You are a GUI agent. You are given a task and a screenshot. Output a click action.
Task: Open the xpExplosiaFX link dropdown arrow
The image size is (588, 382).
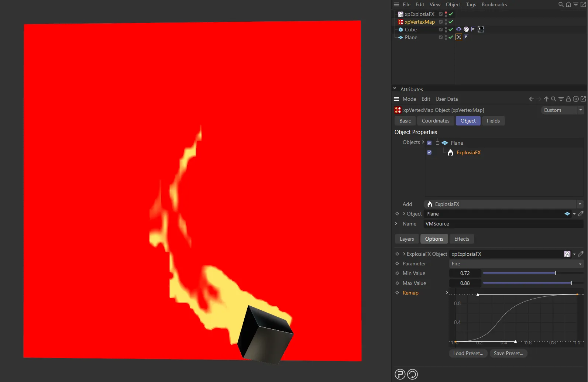click(x=574, y=254)
